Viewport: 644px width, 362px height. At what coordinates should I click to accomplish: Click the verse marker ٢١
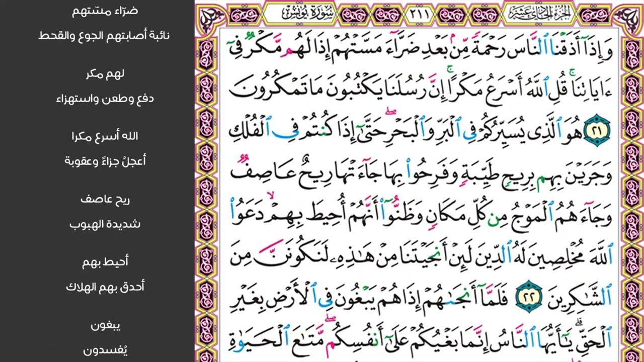598,131
